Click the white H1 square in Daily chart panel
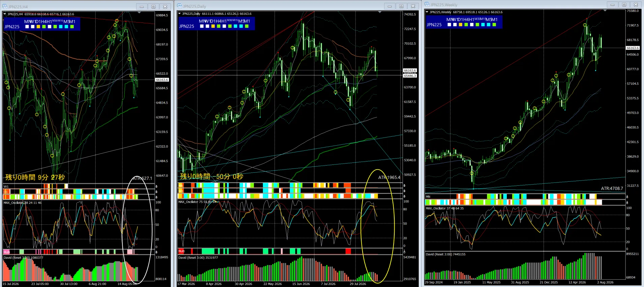Screen dimensions: 644x287 pyautogui.click(x=224, y=26)
